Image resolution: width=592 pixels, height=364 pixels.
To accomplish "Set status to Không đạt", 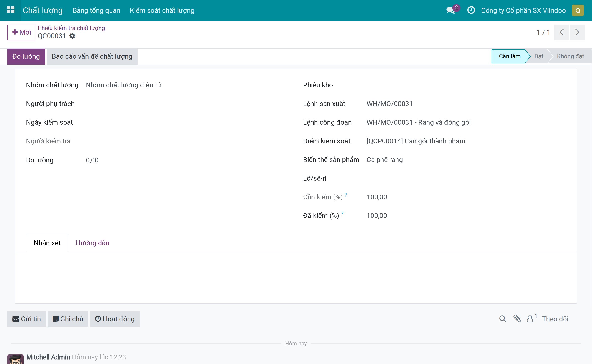I will pyautogui.click(x=570, y=56).
